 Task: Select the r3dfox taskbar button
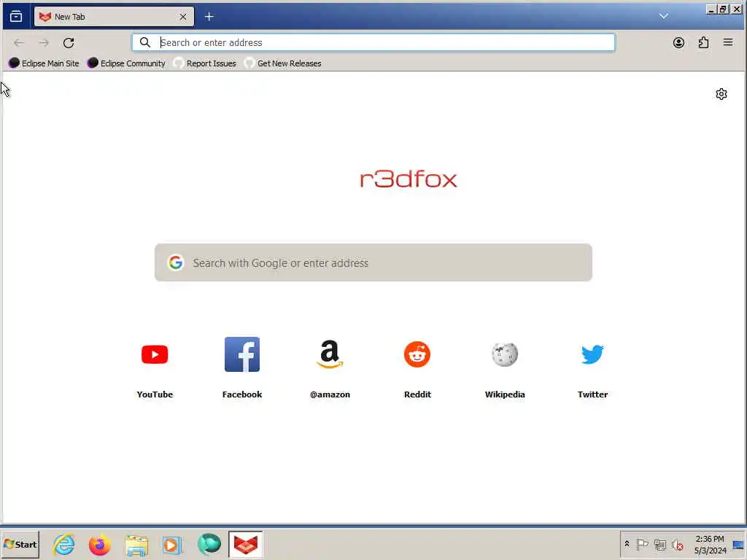[x=245, y=544]
